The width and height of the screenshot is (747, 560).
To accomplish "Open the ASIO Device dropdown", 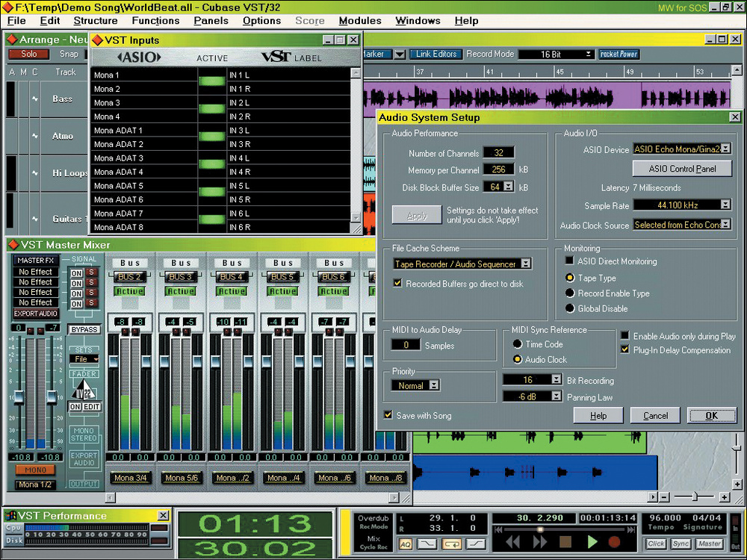I will pos(725,149).
